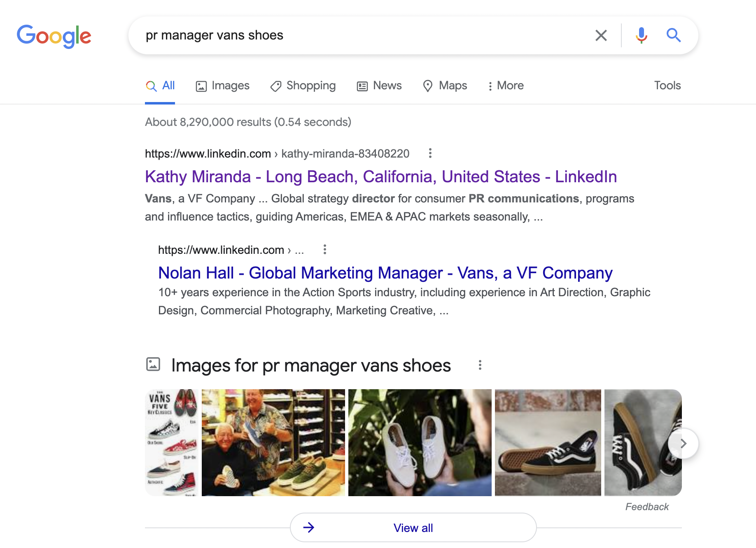Open the Tools options
This screenshot has width=756, height=548.
point(667,86)
